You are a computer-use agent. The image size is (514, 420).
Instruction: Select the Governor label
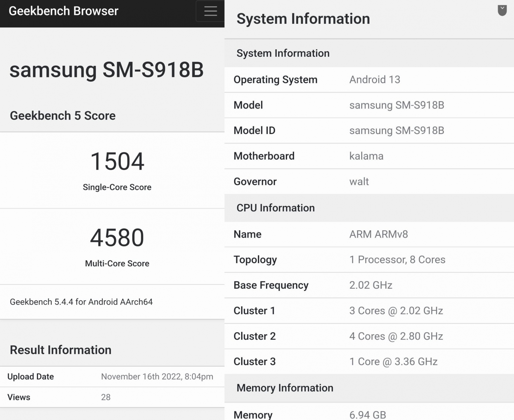(x=255, y=182)
